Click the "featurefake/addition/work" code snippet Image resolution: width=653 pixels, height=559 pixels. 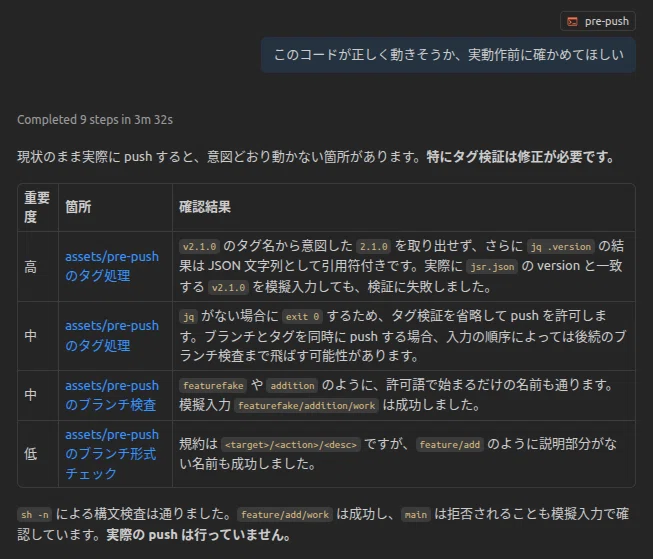pyautogui.click(x=307, y=406)
